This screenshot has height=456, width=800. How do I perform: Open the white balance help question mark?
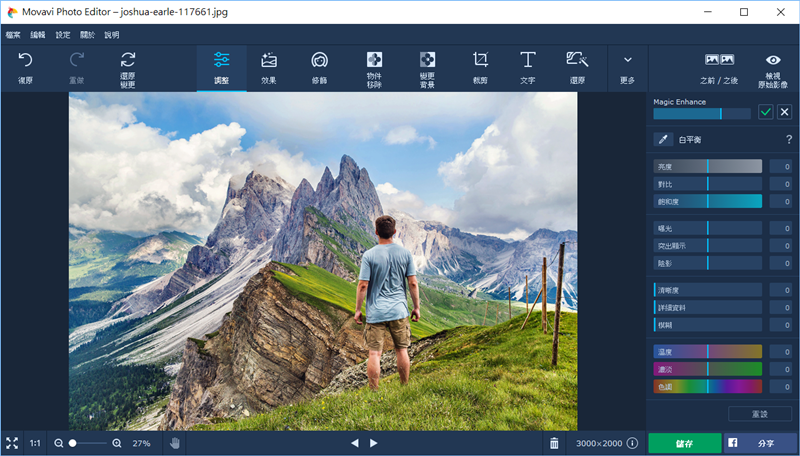[789, 139]
